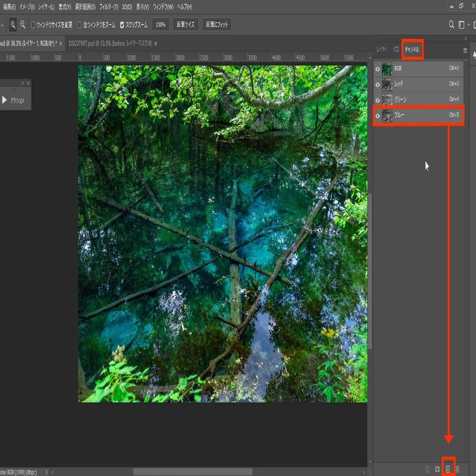This screenshot has height=476, width=476.
Task: Toggle ブルー channel visibility eye
Action: coord(378,116)
